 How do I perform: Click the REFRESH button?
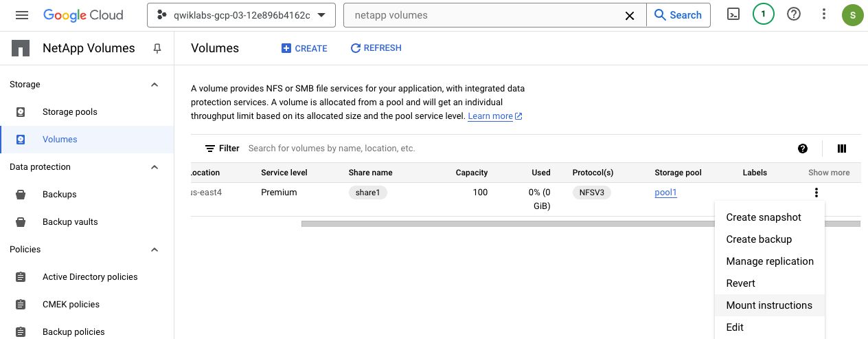pos(376,48)
